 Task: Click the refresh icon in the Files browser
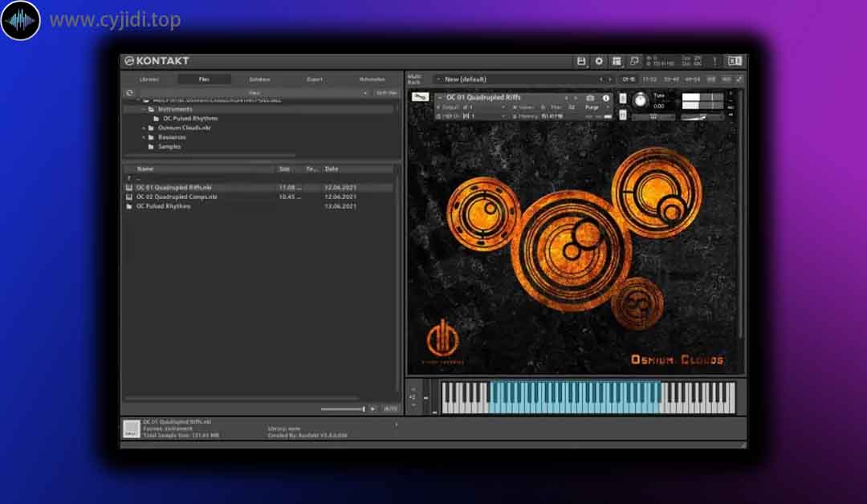(x=130, y=93)
